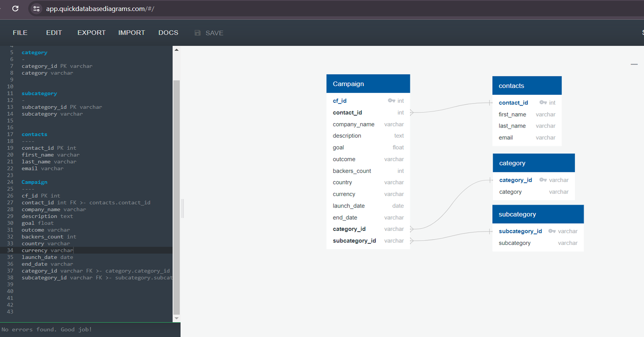644x337 pixels.
Task: Select the Campaign table header
Action: (x=368, y=84)
